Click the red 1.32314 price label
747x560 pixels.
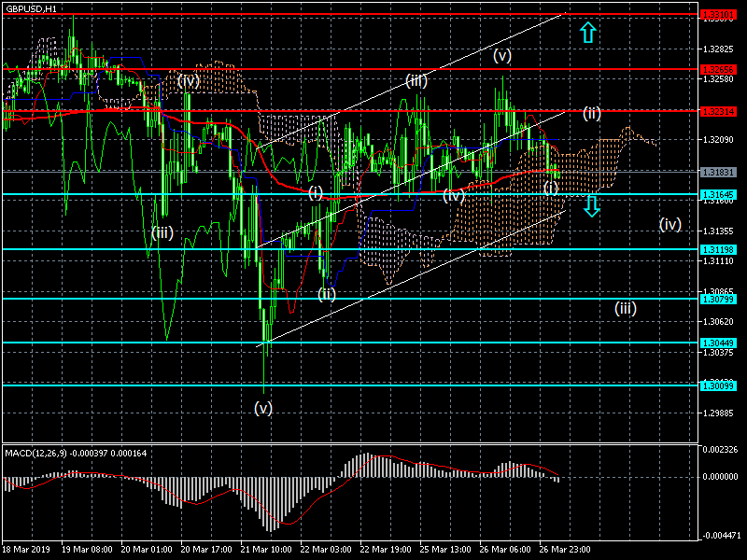[718, 111]
